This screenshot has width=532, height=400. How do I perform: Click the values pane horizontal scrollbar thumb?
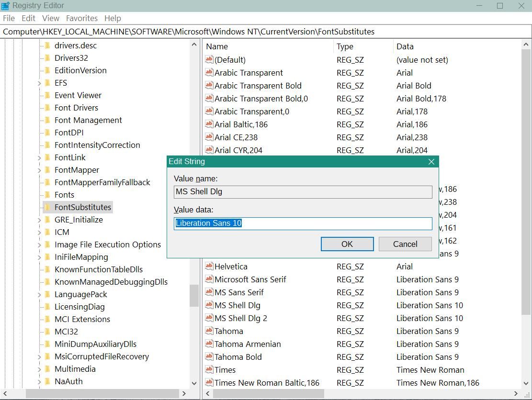tap(268, 394)
